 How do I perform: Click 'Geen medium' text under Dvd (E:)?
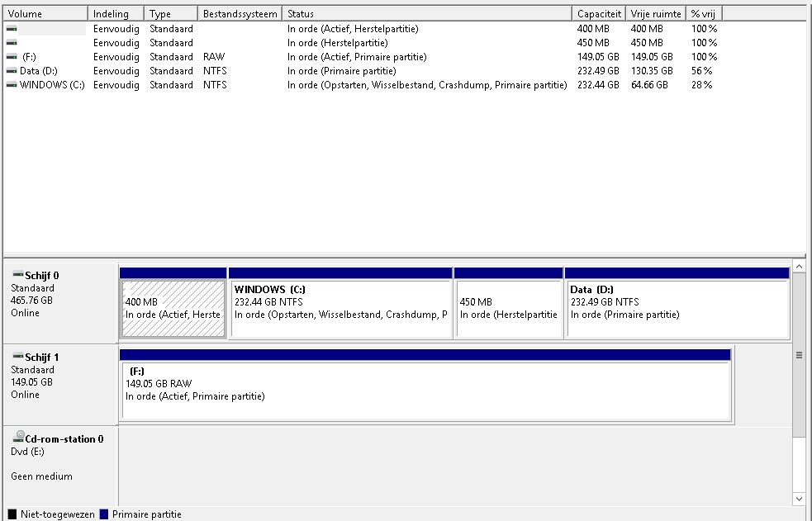41,476
